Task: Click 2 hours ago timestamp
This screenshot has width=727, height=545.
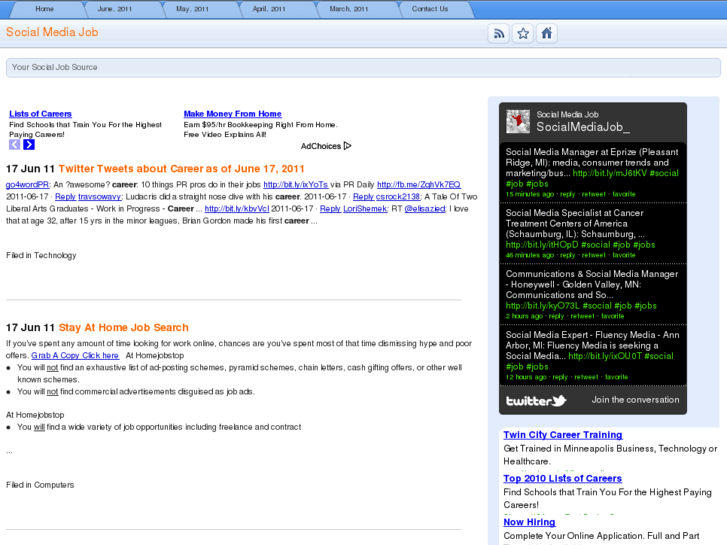Action: pos(524,316)
